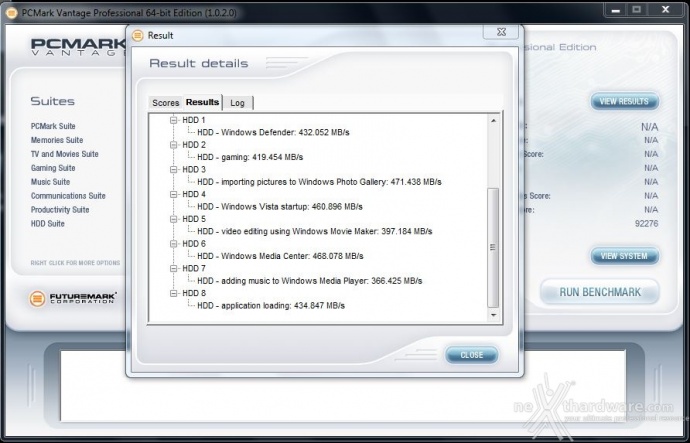Select TV and Movies Suite
The image size is (690, 443).
tap(64, 154)
